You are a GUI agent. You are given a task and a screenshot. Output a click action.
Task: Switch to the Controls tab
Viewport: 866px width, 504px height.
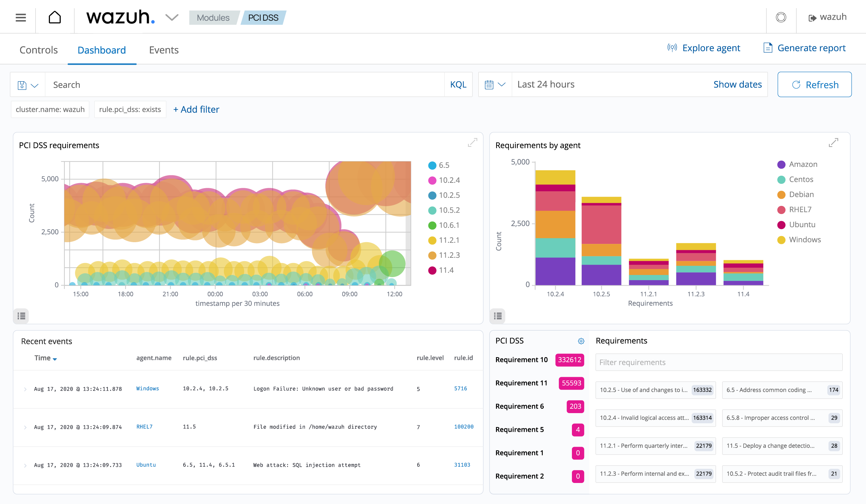click(38, 50)
